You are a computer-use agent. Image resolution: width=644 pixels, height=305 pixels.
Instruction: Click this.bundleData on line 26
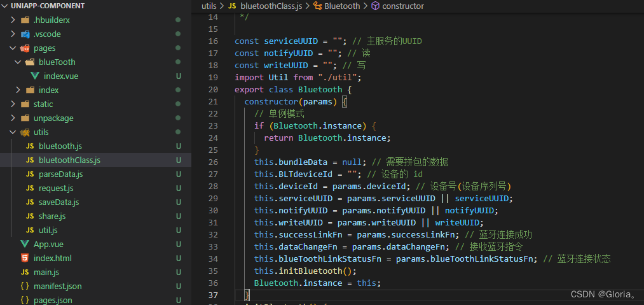pos(291,162)
